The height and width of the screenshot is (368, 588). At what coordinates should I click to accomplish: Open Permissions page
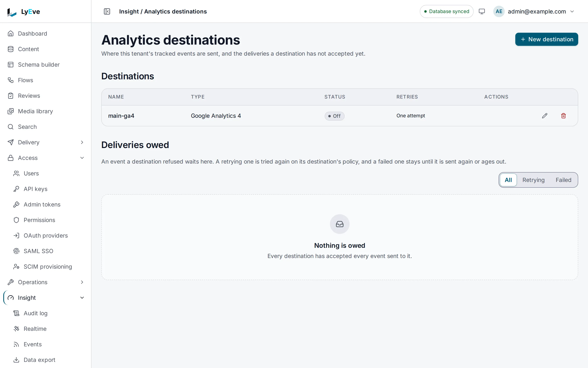click(46, 220)
